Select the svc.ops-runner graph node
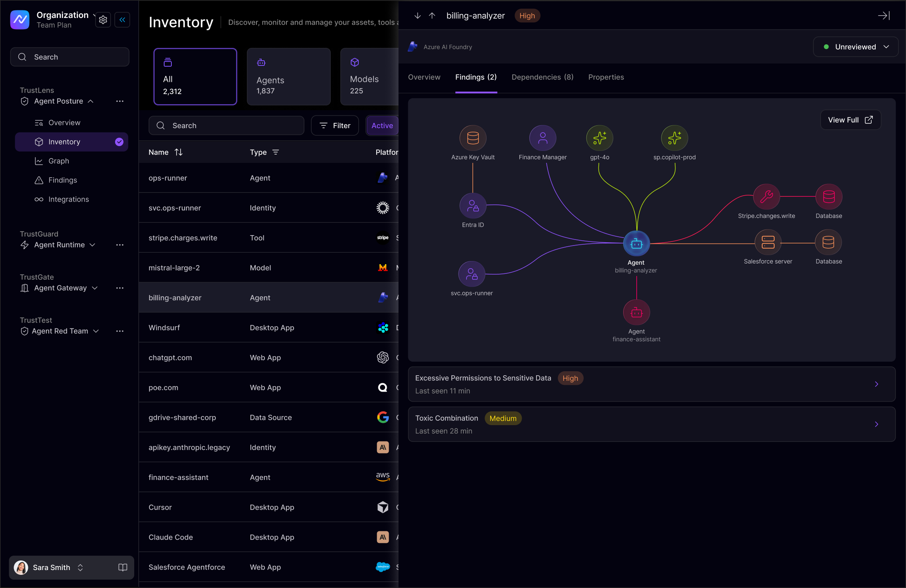The width and height of the screenshot is (906, 588). tap(472, 274)
